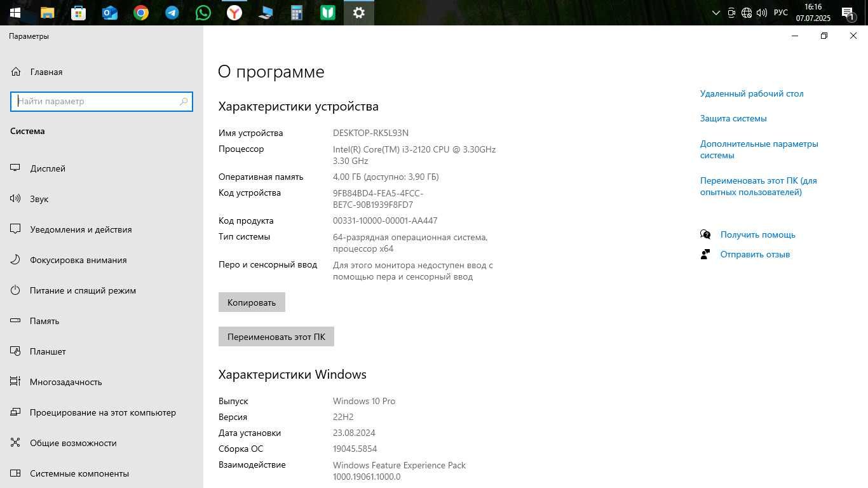Open the Удаленный рабочий стол link
Image resolution: width=868 pixels, height=488 pixels.
coord(752,93)
